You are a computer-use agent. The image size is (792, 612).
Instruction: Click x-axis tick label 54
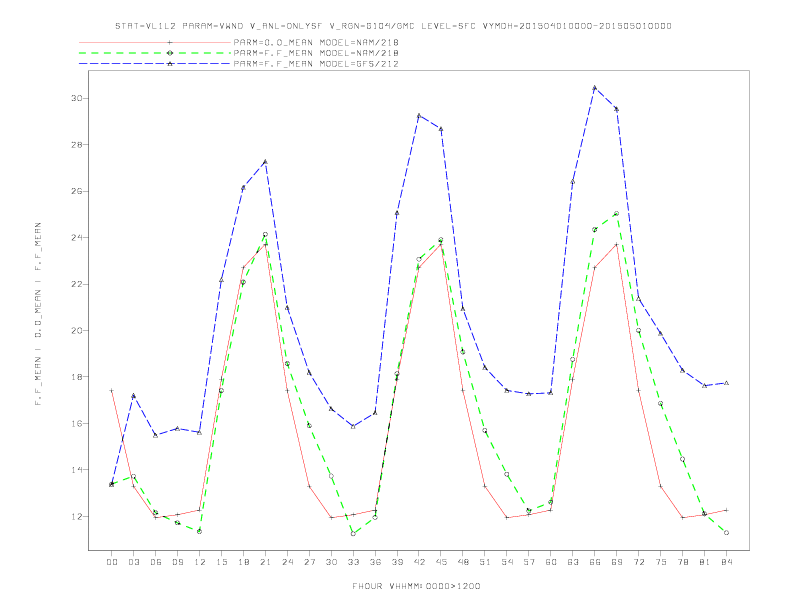[x=507, y=562]
